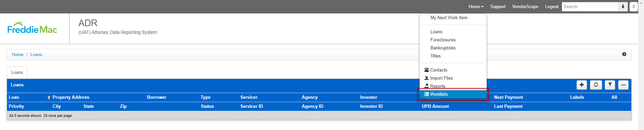Open the filter funnel icon

coord(610,85)
